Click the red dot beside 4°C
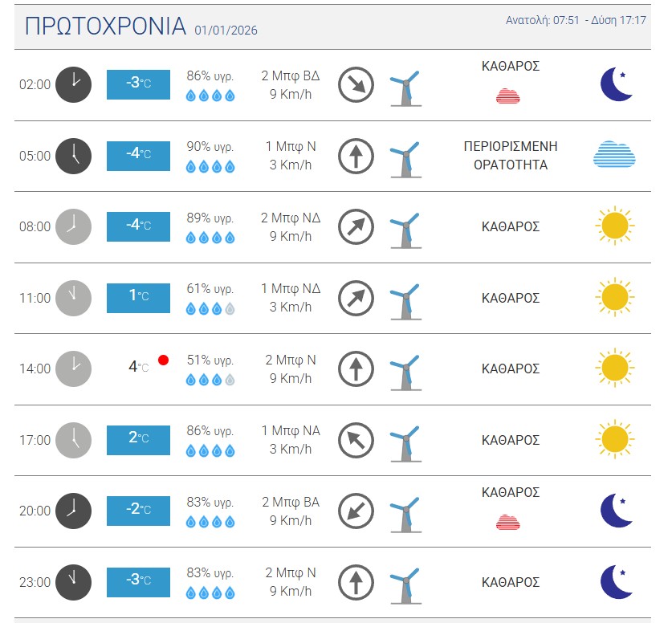672x623 pixels. point(164,360)
